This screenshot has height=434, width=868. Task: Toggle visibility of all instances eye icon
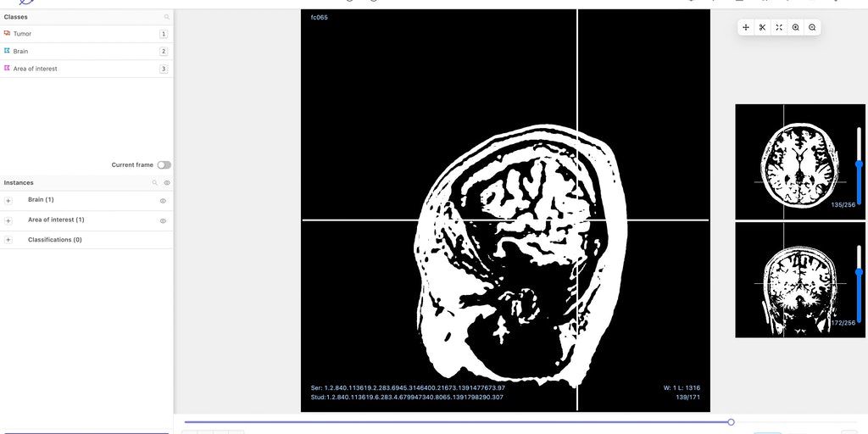167,183
